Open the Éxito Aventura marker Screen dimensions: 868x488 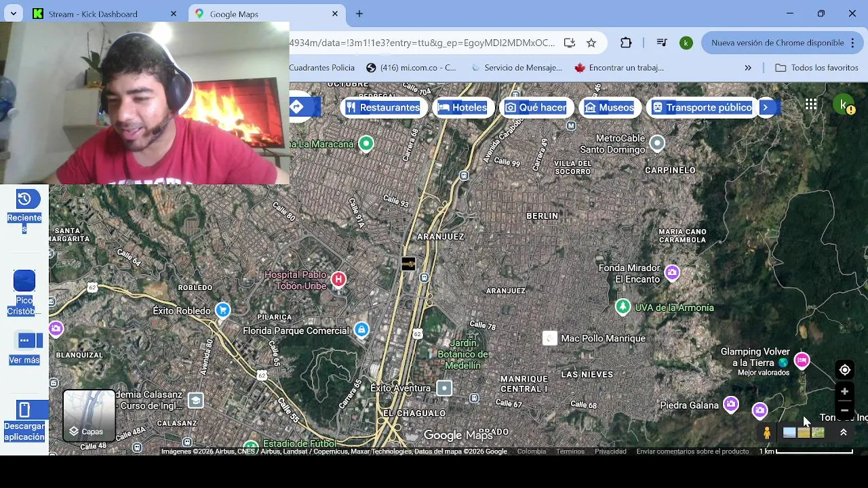pos(444,388)
